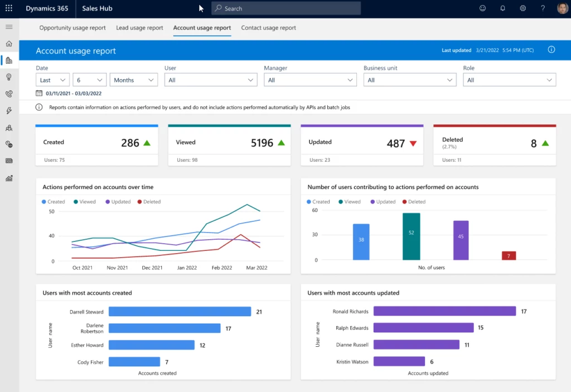
Task: Open the Role dropdown filter
Action: click(509, 79)
